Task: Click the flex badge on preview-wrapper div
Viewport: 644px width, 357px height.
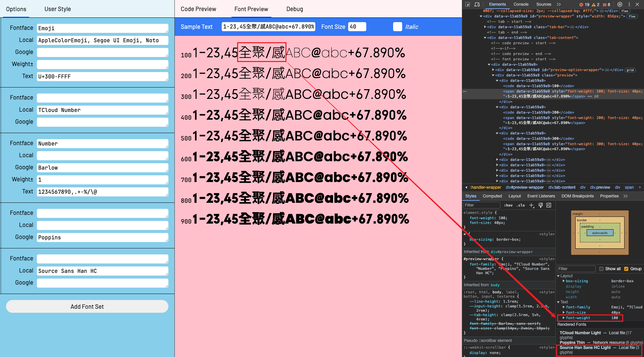Action: coord(632,16)
